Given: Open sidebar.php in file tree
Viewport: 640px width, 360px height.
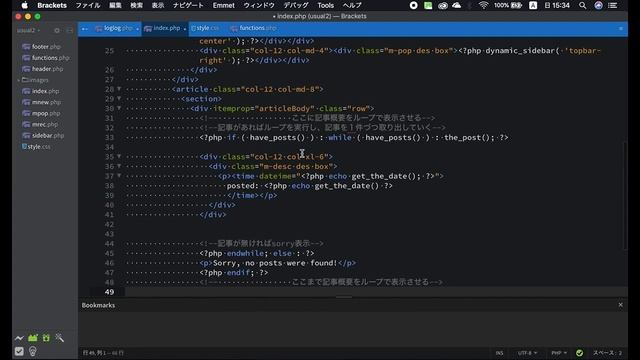Looking at the screenshot, I should click(x=43, y=135).
